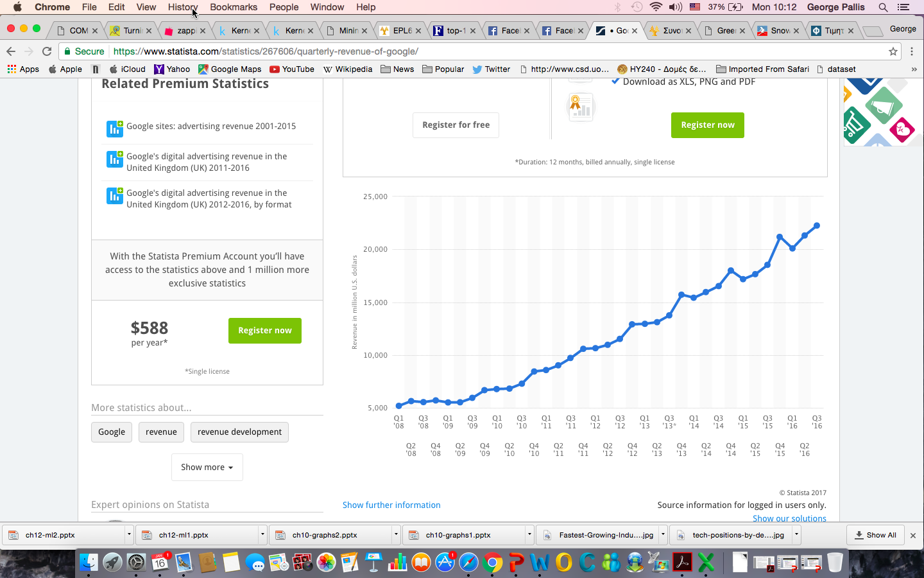Image resolution: width=924 pixels, height=578 pixels.
Task: Open the History menu
Action: point(183,7)
